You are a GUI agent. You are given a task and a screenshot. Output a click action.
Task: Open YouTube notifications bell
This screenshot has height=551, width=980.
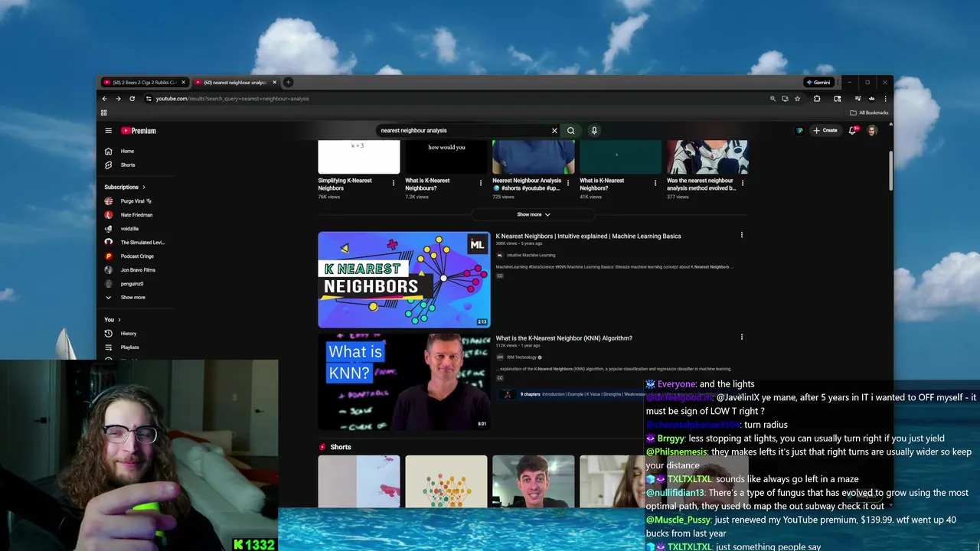tap(852, 131)
